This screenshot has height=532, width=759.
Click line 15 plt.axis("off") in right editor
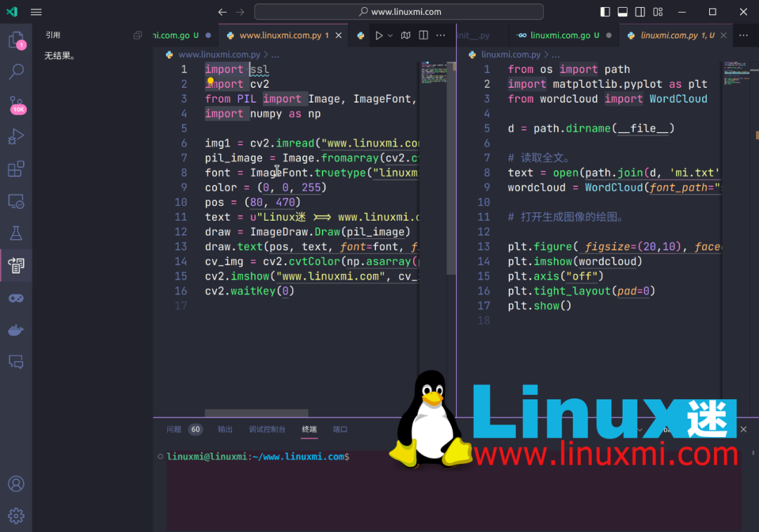556,276
